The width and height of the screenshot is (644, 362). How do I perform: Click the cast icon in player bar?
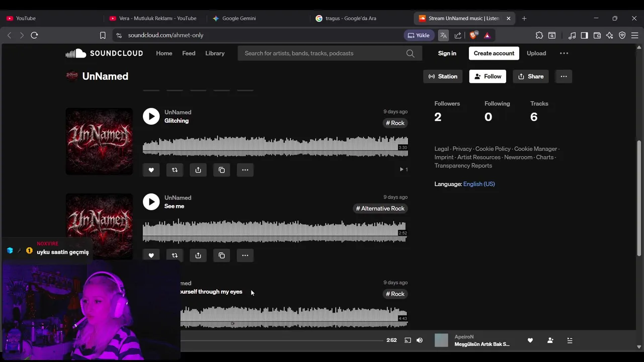pos(408,340)
